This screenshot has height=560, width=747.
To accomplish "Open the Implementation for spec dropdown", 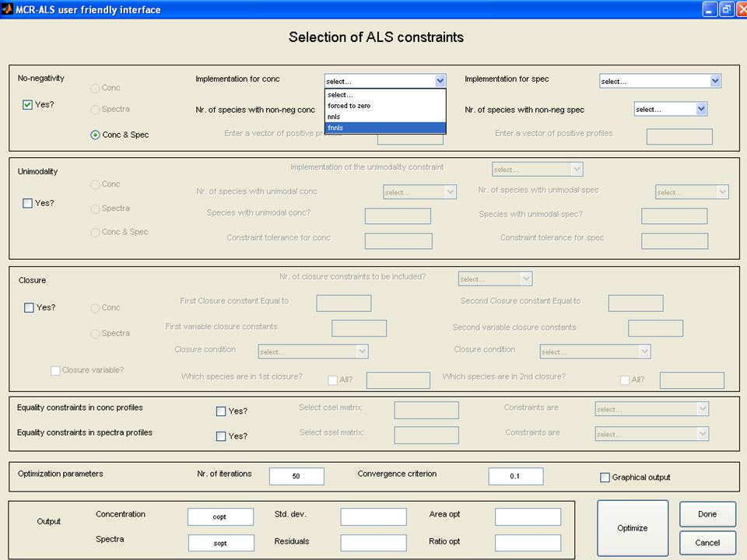I will [660, 82].
